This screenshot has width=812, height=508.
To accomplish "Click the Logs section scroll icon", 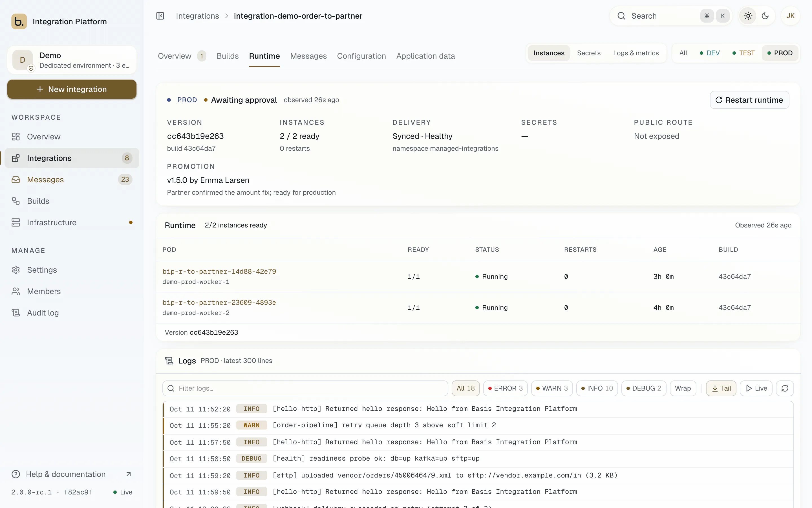I will point(169,360).
